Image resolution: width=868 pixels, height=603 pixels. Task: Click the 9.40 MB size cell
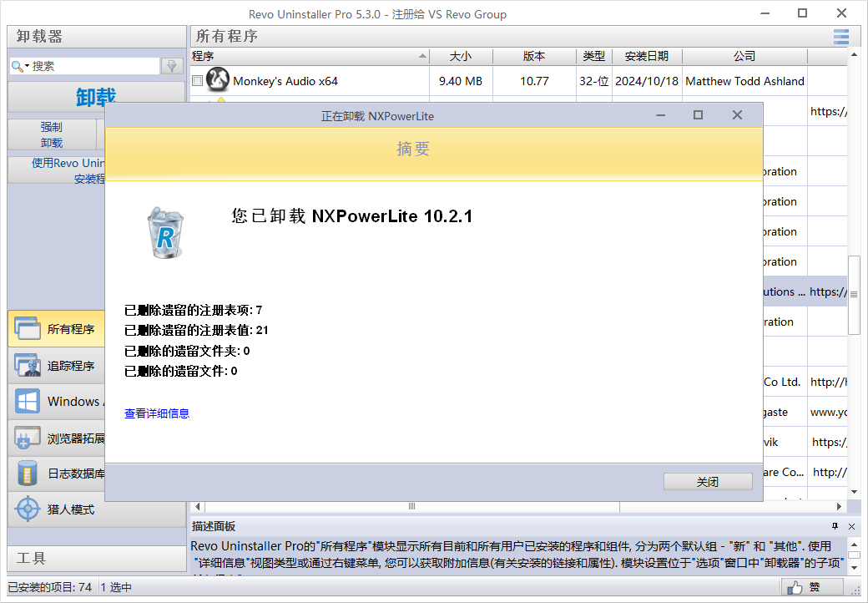[x=461, y=81]
